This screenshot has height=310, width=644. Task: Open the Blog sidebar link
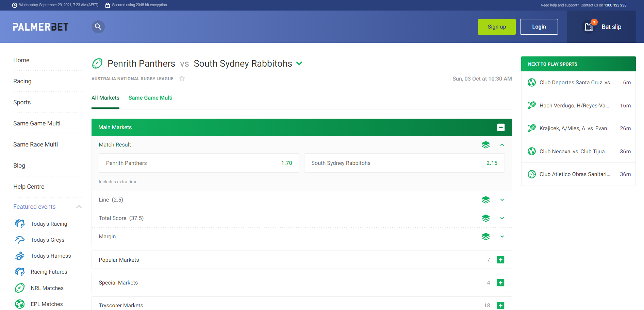point(19,166)
